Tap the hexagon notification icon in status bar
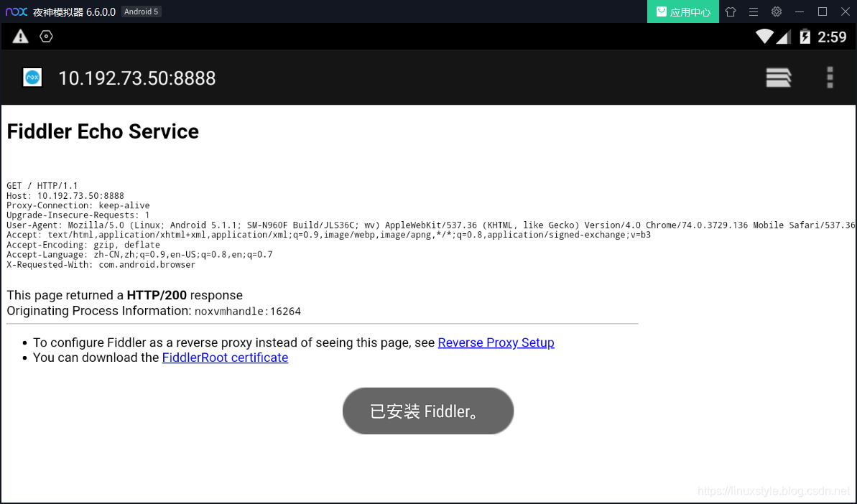This screenshot has width=857, height=504. (x=46, y=37)
